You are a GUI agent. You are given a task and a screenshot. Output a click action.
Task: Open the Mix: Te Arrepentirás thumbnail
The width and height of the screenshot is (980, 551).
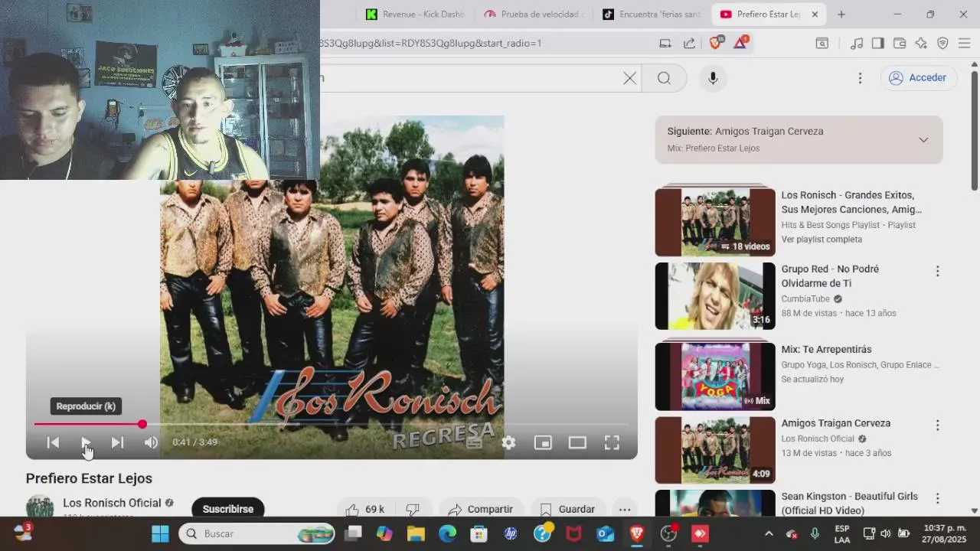tap(715, 377)
